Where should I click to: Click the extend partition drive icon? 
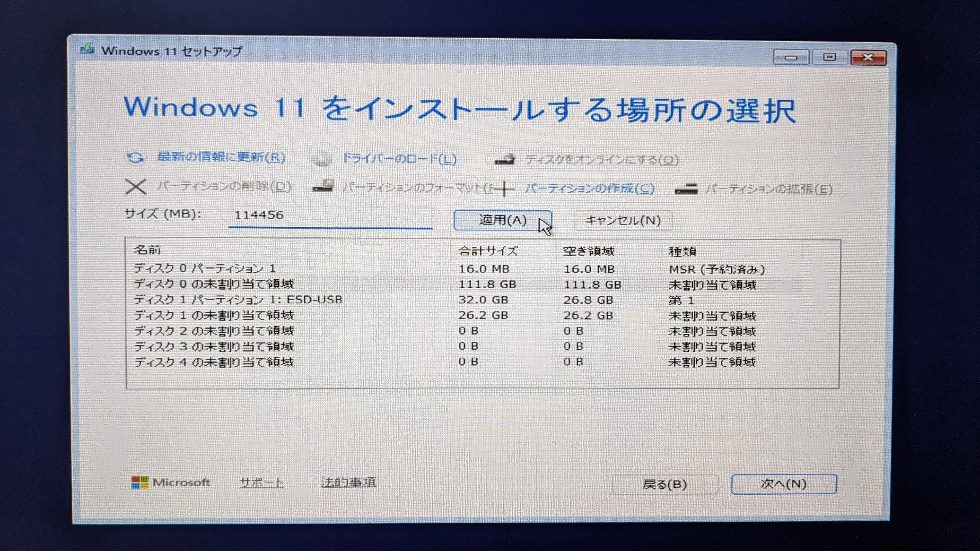tap(686, 189)
